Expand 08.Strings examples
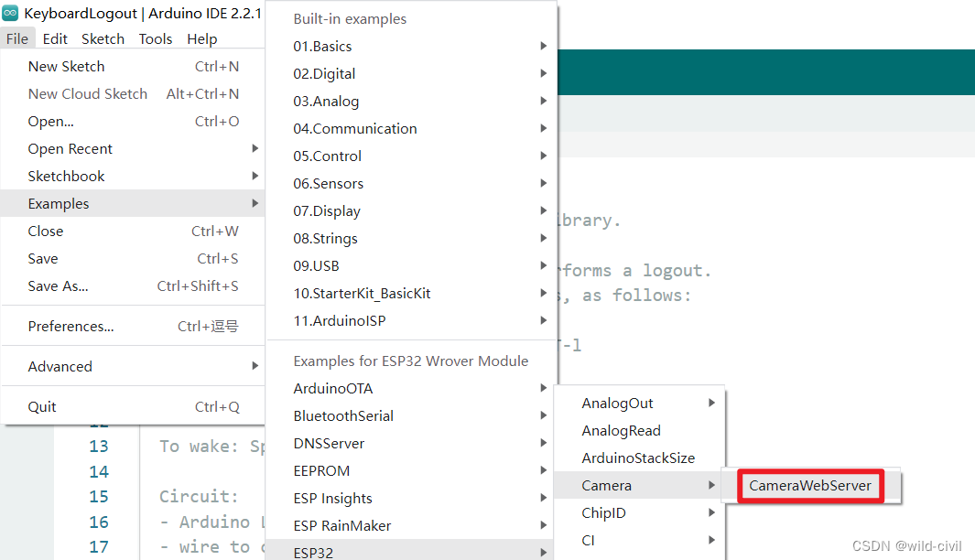 click(x=411, y=238)
